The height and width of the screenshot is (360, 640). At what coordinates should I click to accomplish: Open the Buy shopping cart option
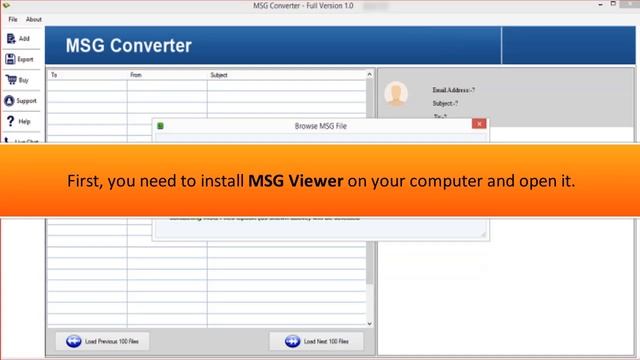[x=17, y=80]
